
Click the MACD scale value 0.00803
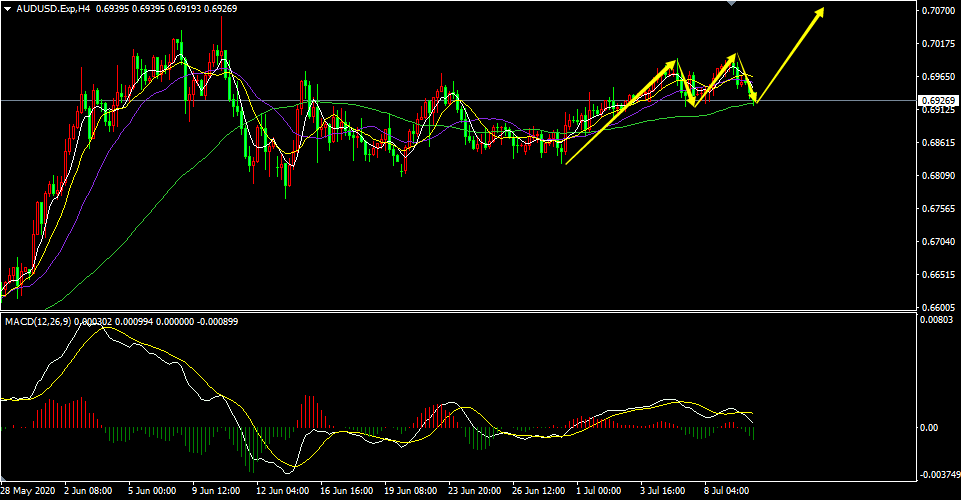tap(938, 319)
